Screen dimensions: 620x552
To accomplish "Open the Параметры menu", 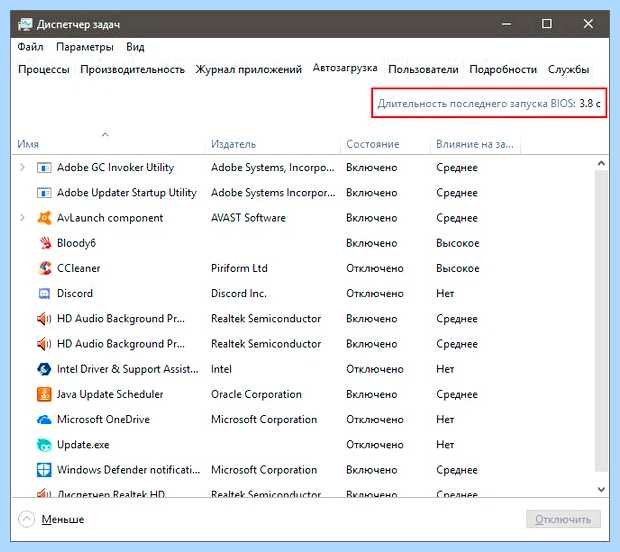I will click(x=85, y=47).
